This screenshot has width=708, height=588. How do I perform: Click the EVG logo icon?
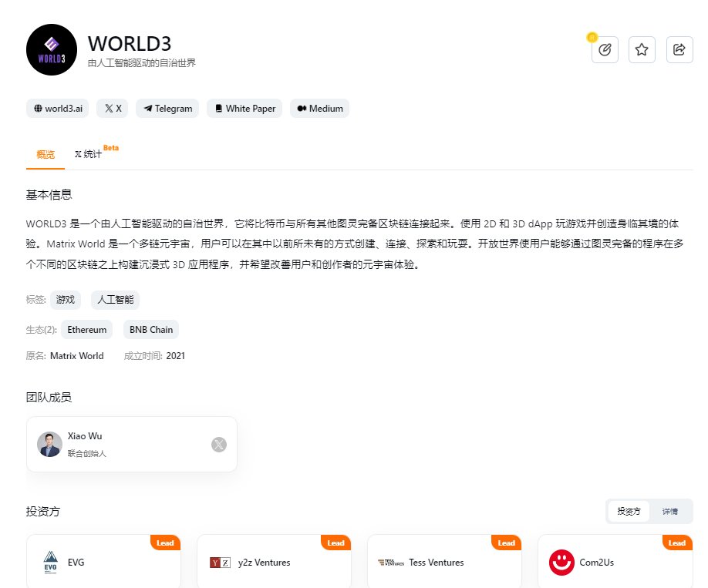[x=51, y=563]
